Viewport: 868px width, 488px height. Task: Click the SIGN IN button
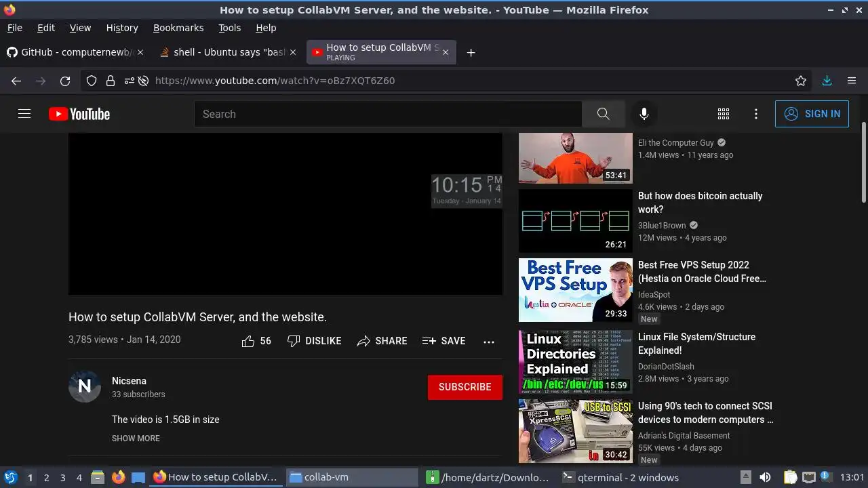812,114
